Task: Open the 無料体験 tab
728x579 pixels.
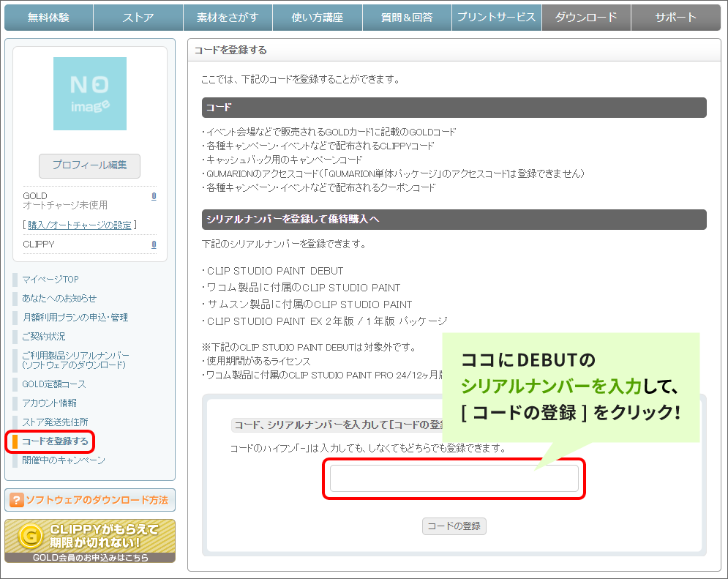Action: (49, 18)
